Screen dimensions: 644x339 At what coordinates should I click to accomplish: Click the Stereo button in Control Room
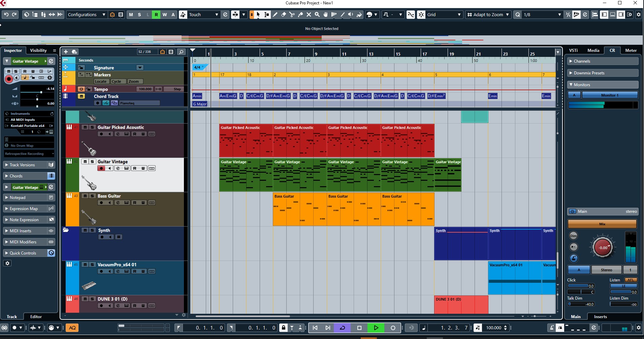click(606, 270)
